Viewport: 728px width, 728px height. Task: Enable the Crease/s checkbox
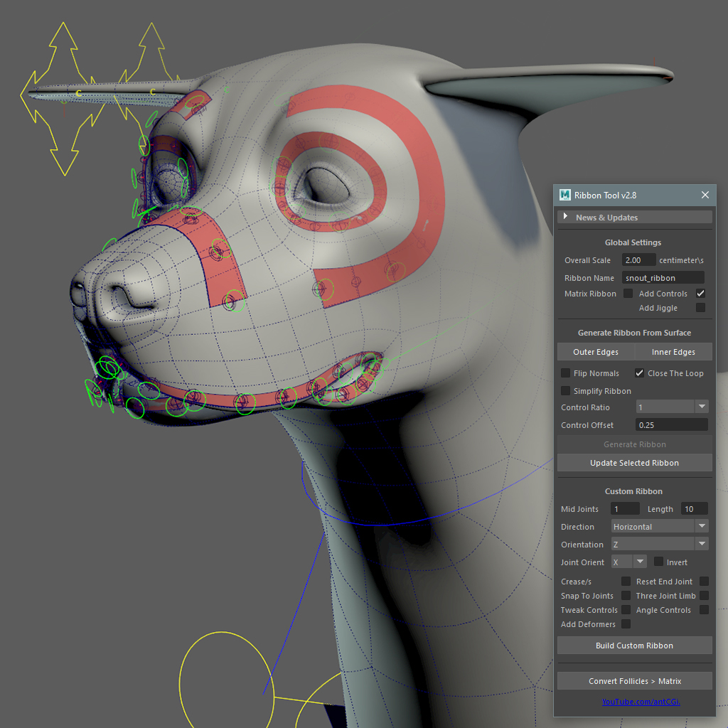(626, 582)
